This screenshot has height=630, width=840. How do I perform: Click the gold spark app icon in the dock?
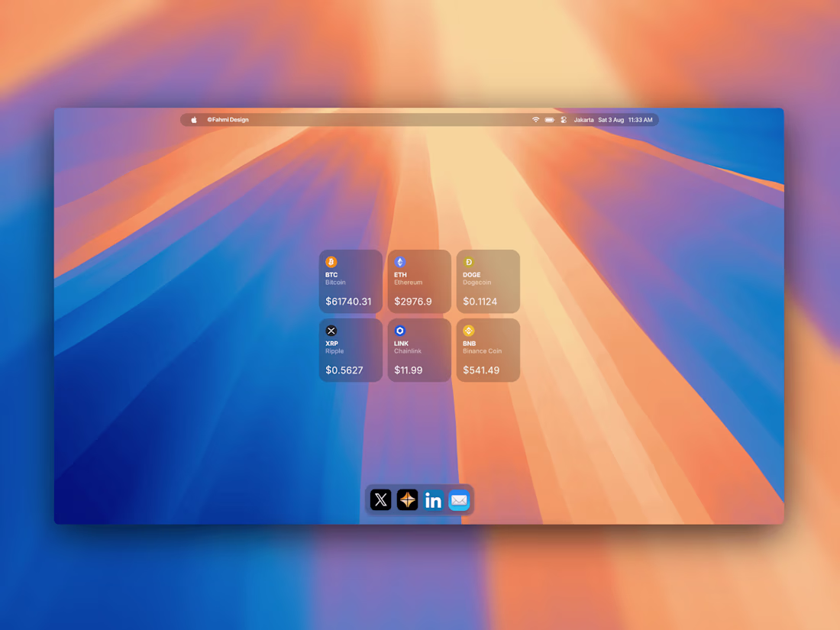(407, 500)
